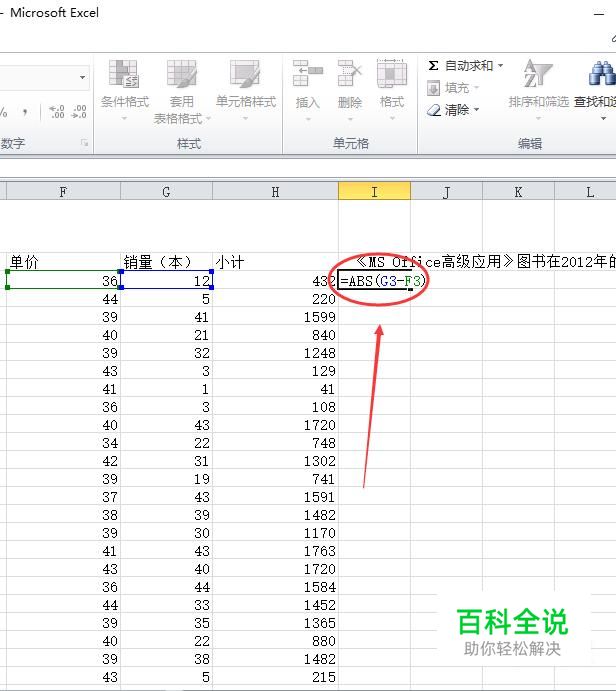Screen dimensions: 616x691
Task: Click the Delete cells (删除) icon
Action: coord(349,73)
